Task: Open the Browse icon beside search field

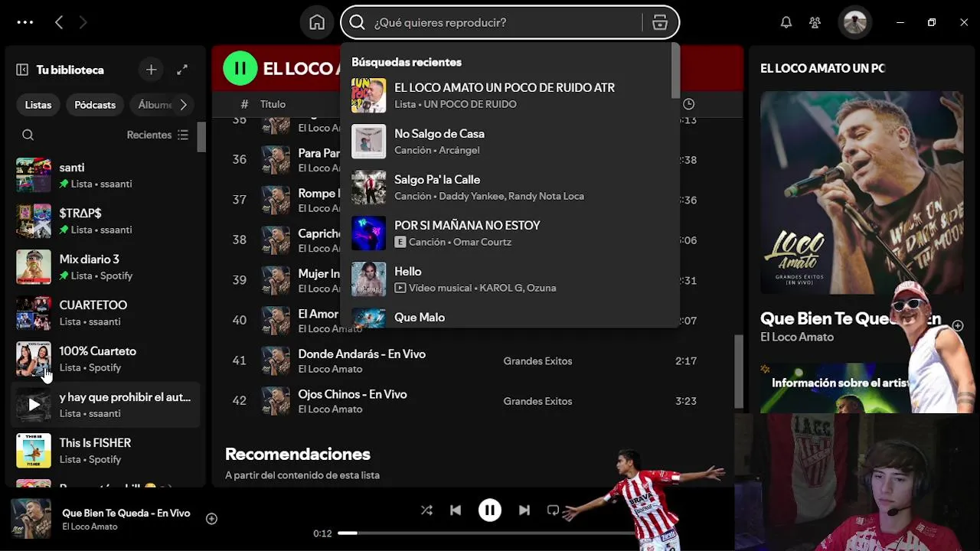Action: [660, 22]
